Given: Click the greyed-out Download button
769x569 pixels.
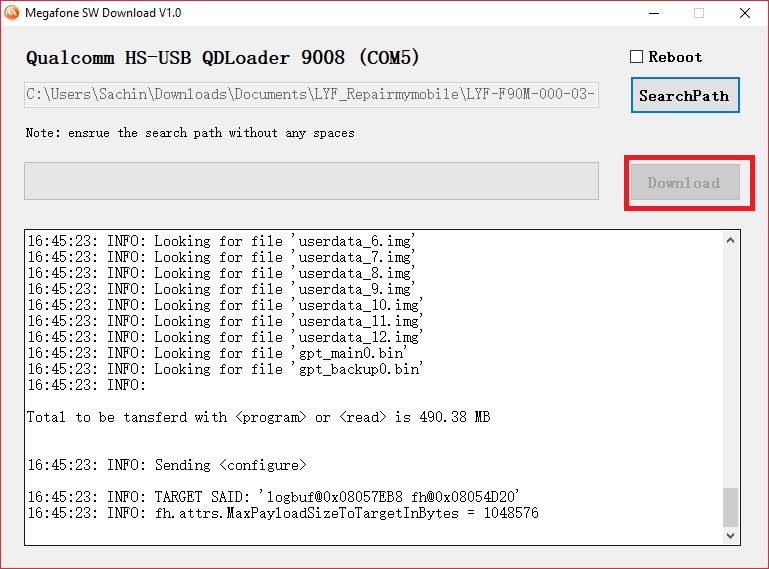Looking at the screenshot, I should (x=685, y=182).
